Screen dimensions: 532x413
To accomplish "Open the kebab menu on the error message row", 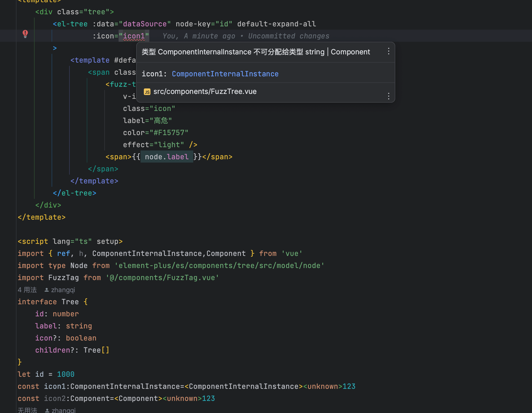I will point(388,51).
